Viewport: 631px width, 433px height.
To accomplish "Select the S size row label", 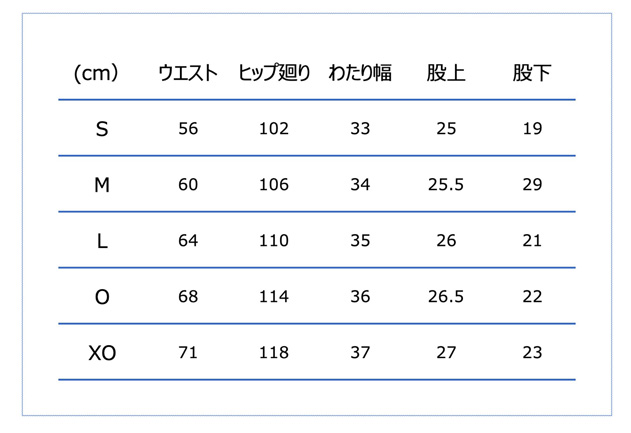I will pos(102,129).
